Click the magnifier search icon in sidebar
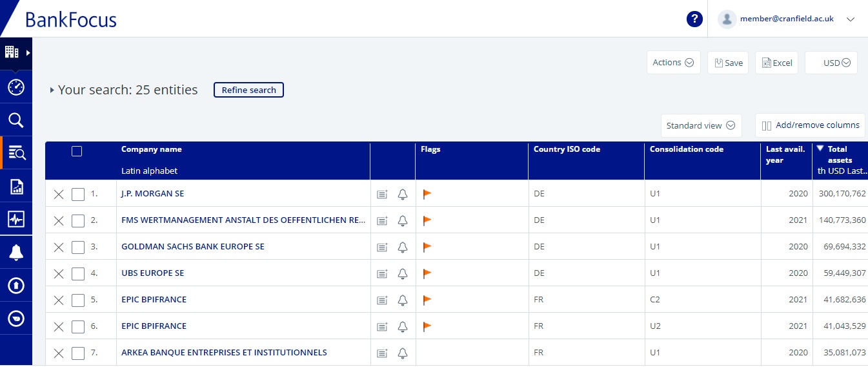The image size is (868, 367). tap(15, 120)
